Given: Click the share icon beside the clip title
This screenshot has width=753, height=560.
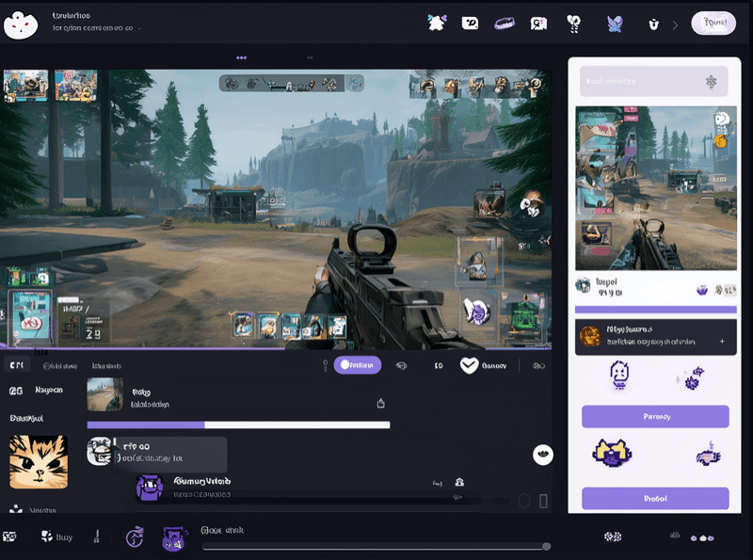Looking at the screenshot, I should (381, 403).
